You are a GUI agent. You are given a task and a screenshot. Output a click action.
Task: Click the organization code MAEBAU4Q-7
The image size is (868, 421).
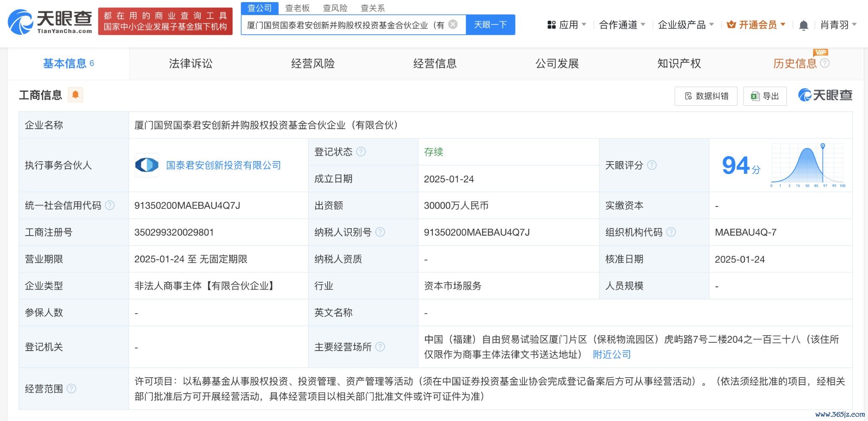pos(745,232)
